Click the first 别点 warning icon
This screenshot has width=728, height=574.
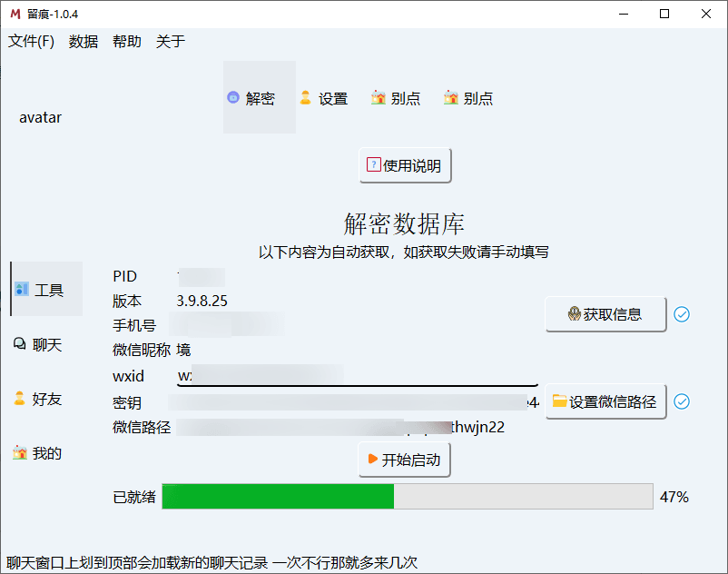click(x=379, y=98)
